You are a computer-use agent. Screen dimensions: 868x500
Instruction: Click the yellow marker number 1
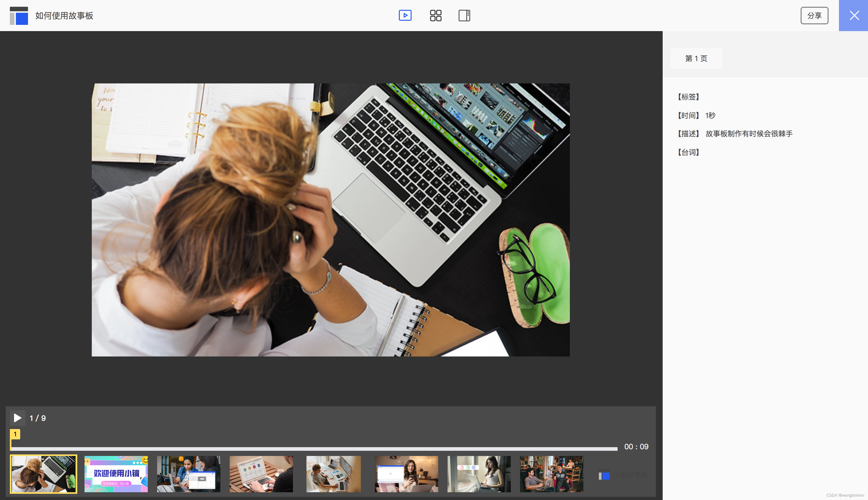(15, 434)
